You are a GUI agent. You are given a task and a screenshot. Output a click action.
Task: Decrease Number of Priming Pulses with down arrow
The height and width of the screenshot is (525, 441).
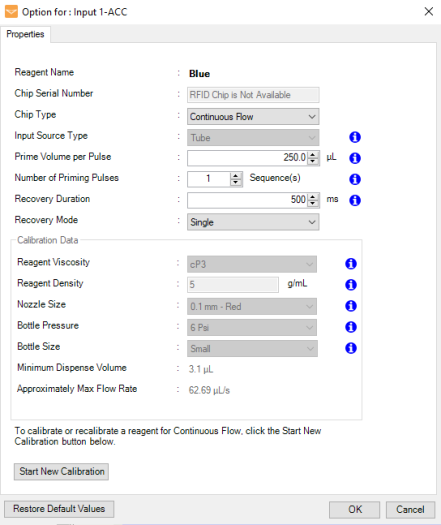coord(236,182)
